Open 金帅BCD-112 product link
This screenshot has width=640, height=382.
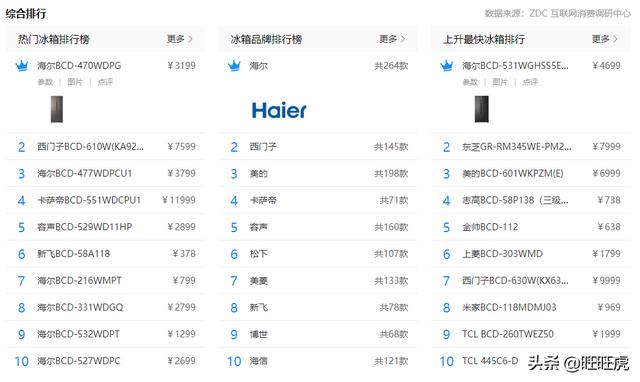(x=490, y=227)
